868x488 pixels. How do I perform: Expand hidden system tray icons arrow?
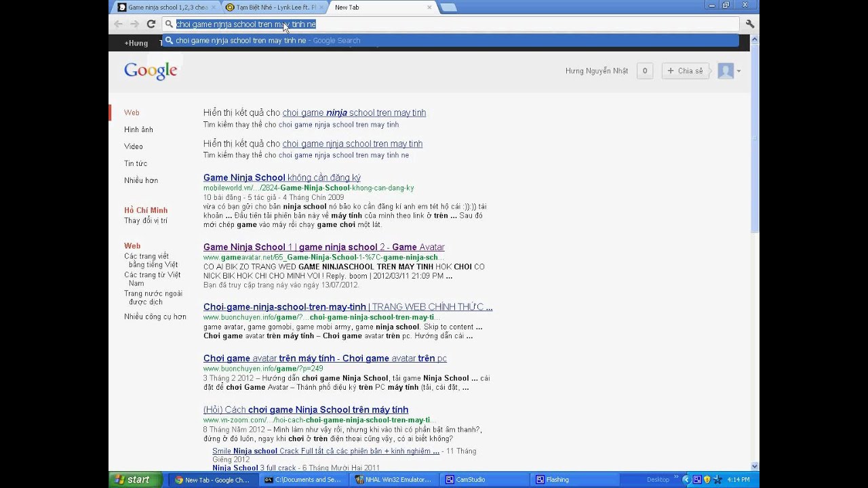(686, 479)
